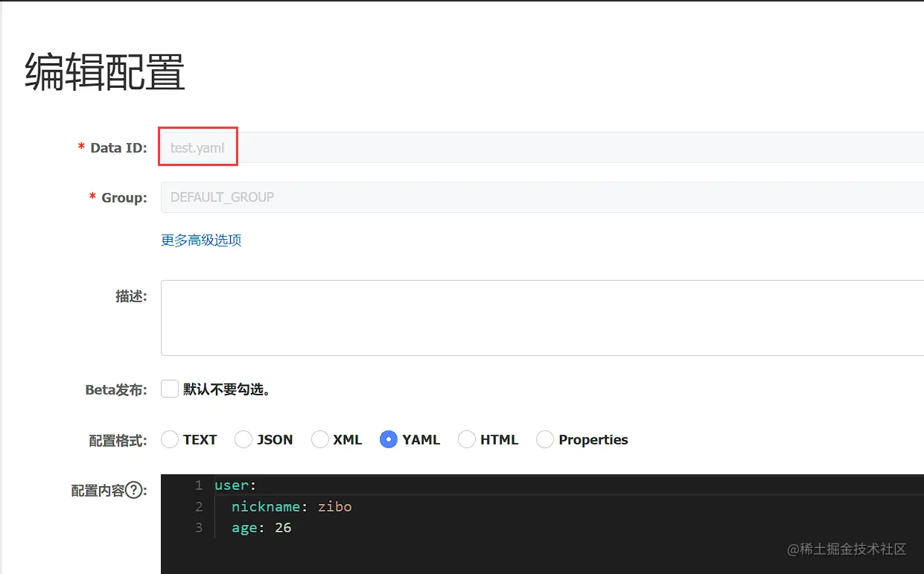Click line number 3 in code editor

tap(199, 528)
